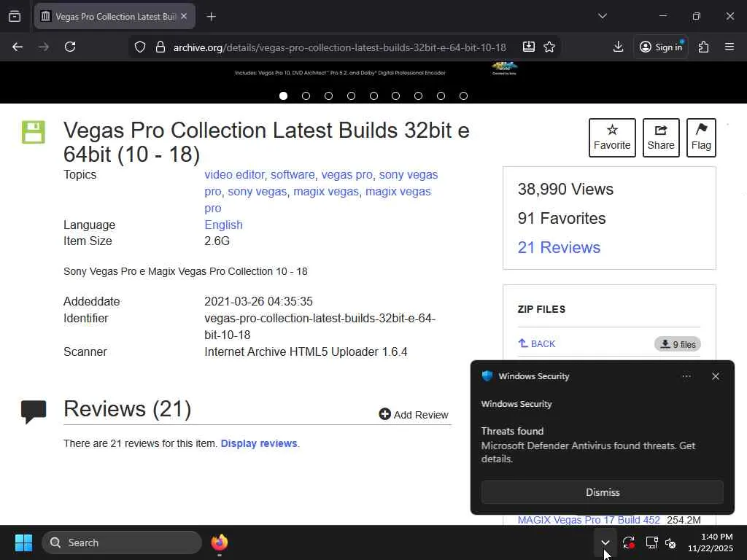Screen dimensions: 747x560
Task: Open the vegas pro topic link
Action: tap(347, 175)
